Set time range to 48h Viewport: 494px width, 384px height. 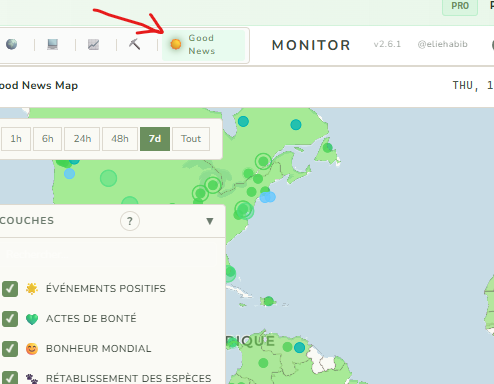pyautogui.click(x=120, y=139)
